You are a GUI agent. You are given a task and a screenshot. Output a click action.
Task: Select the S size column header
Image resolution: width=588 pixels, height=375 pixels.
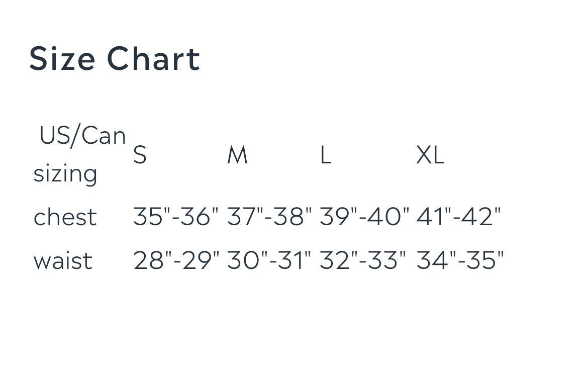tap(140, 155)
